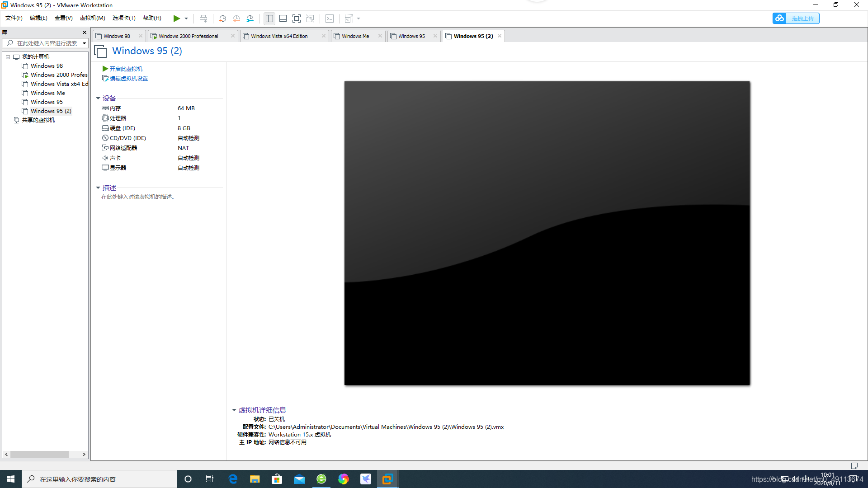Click the CD/DVD (IDE) device icon
This screenshot has width=868, height=488.
105,138
